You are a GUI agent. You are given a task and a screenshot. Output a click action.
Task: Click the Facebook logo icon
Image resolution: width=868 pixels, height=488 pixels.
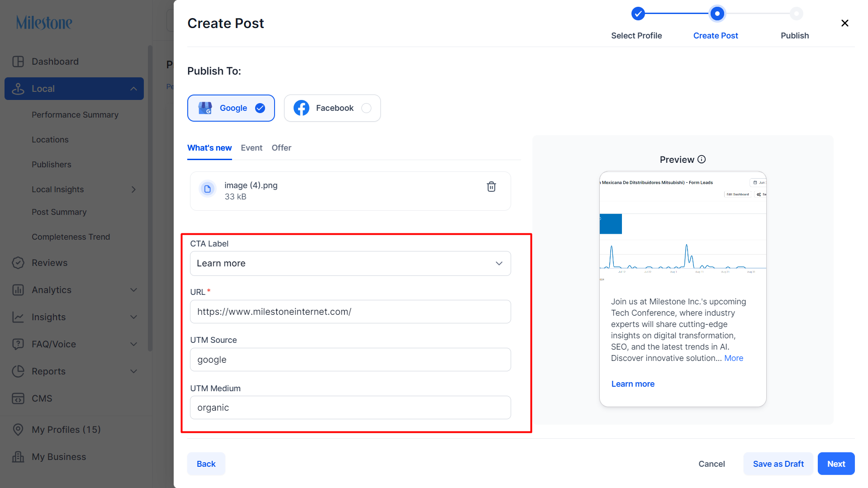point(301,108)
